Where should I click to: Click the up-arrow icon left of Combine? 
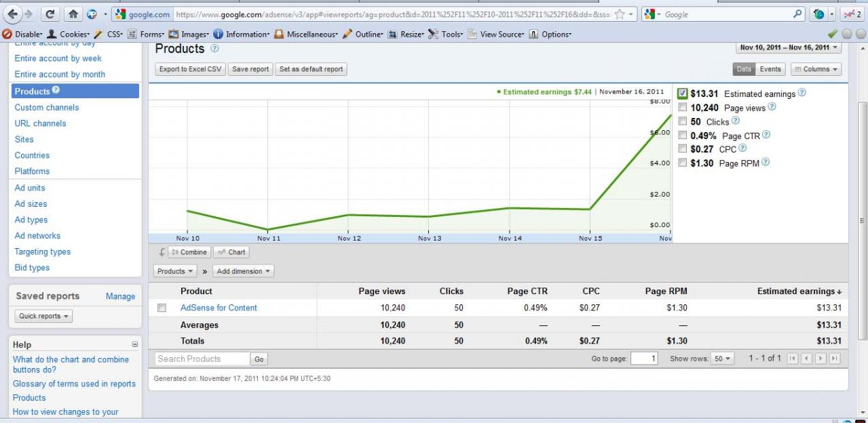point(162,252)
